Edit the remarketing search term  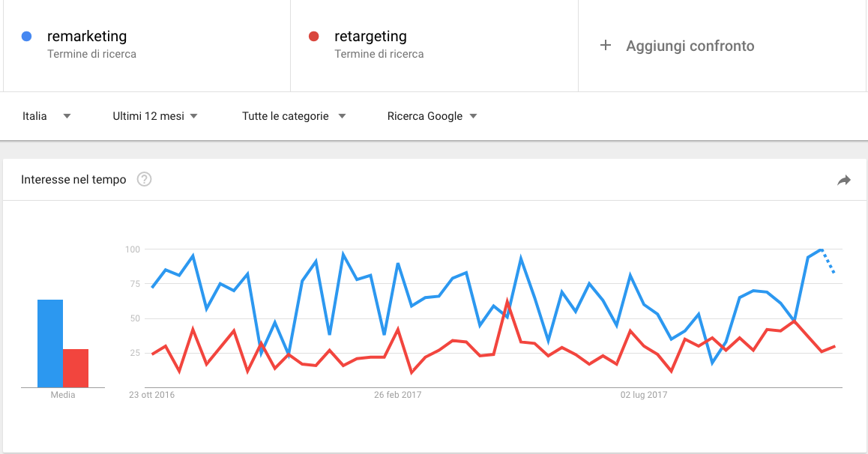pos(87,37)
